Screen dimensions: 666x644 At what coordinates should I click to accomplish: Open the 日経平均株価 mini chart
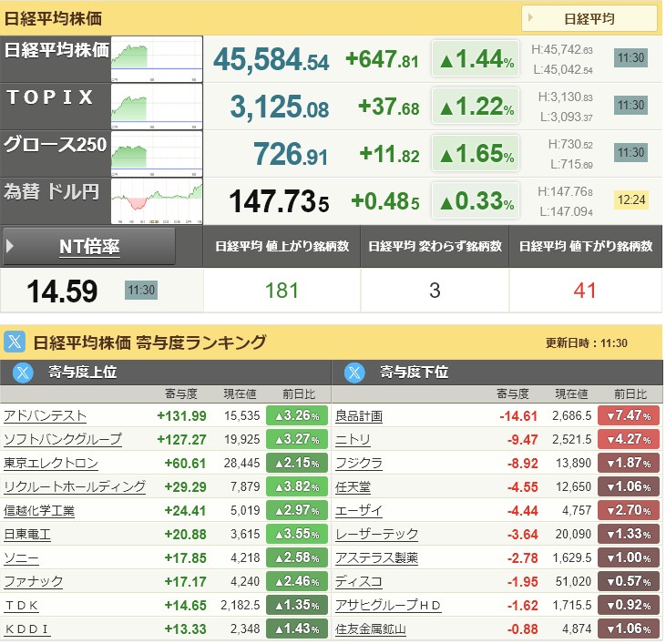(x=156, y=59)
